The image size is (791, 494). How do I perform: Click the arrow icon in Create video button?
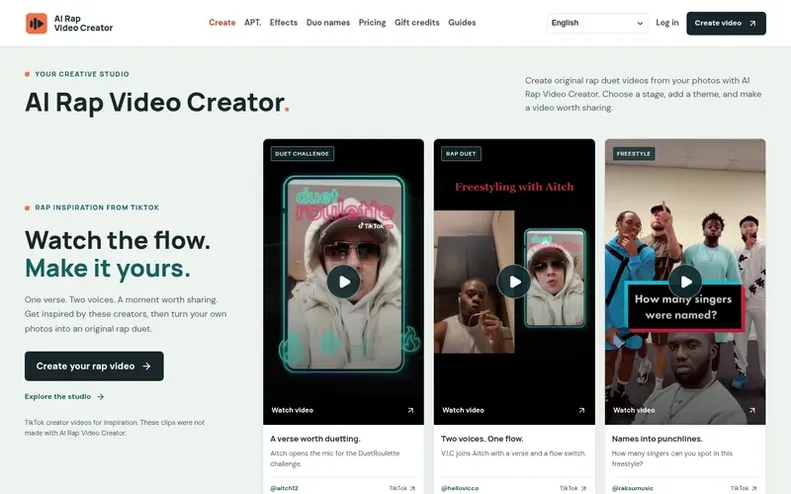[753, 23]
